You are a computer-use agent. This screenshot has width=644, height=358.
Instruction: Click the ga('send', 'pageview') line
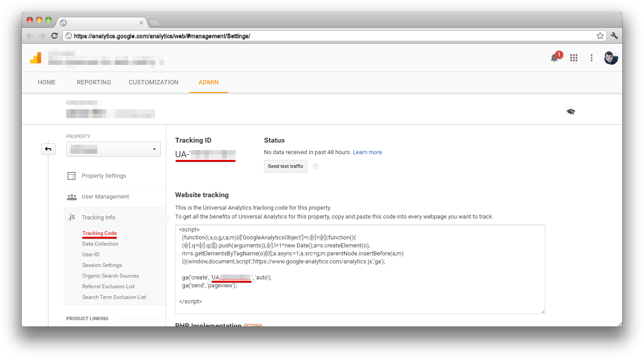point(209,286)
